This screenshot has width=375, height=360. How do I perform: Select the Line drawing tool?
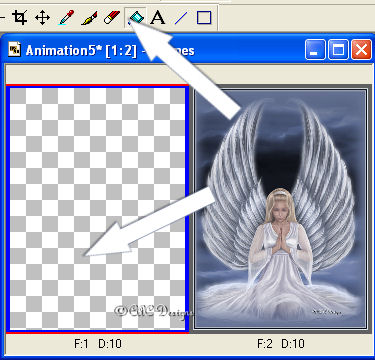(181, 18)
